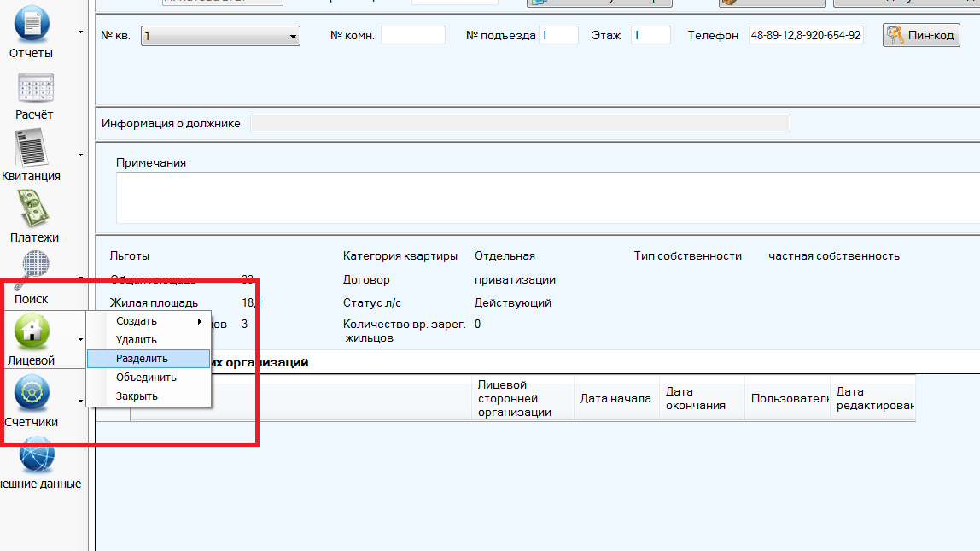Open the Отчеты (Reports) sidebar icon
Screen dimensions: 980x551
click(x=32, y=24)
